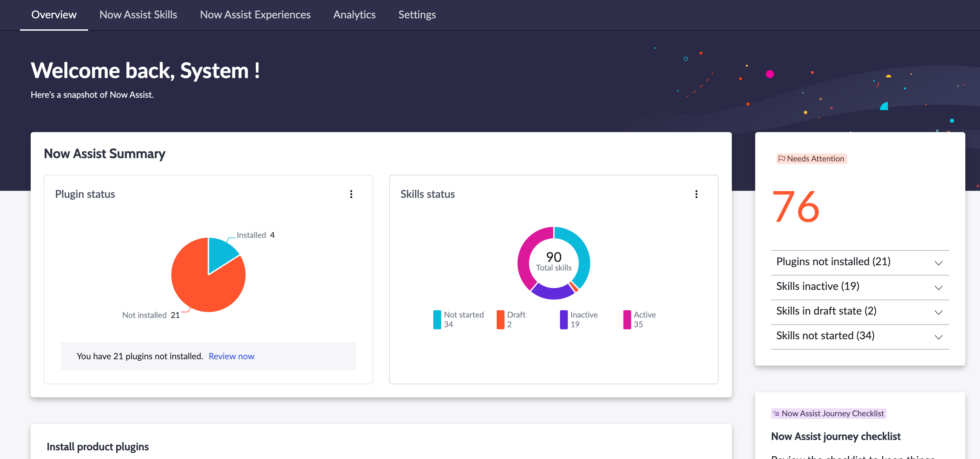
Task: Click the Not started 34 legend label
Action: (x=463, y=319)
